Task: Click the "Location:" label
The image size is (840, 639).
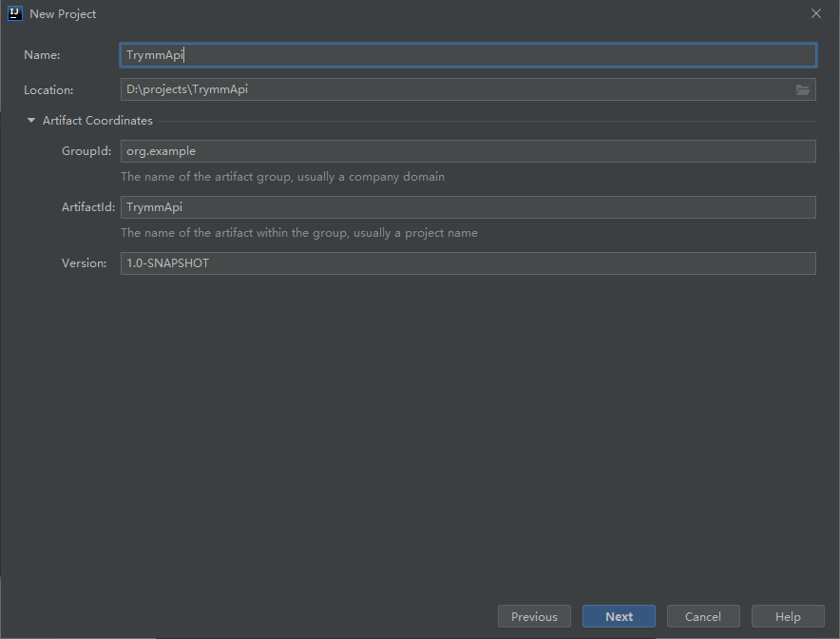Action: [48, 90]
